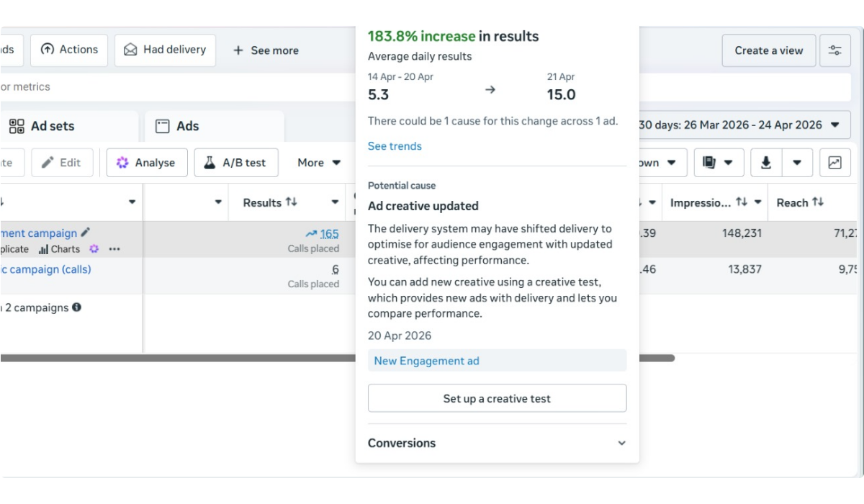Viewport: 864px width, 504px height.
Task: Open the dropdown arrow of the first column
Action: (132, 203)
